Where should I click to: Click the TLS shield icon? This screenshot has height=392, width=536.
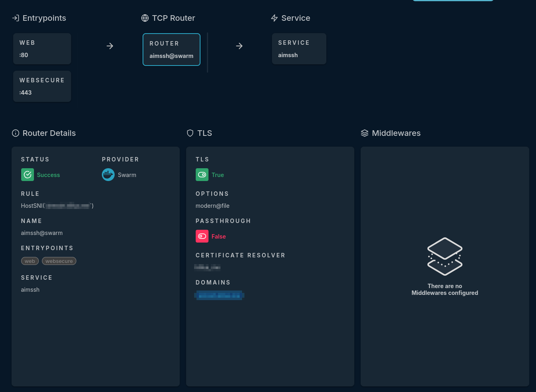(190, 133)
